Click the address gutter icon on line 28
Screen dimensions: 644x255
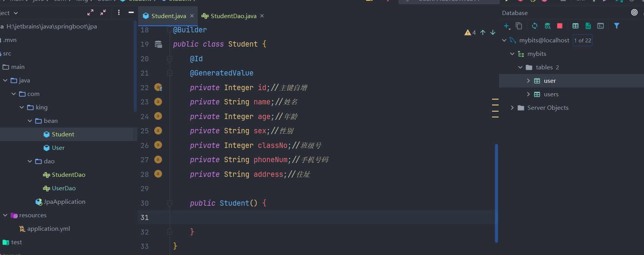tap(158, 174)
